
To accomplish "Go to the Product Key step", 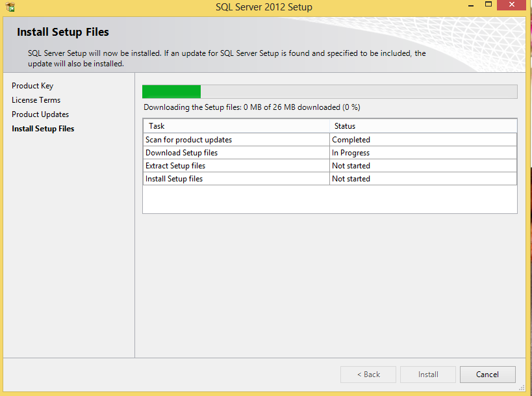I will tap(32, 86).
